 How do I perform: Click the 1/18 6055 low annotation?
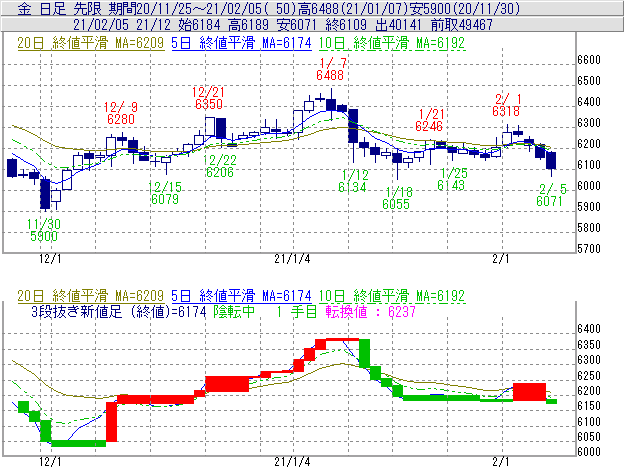pos(397,198)
